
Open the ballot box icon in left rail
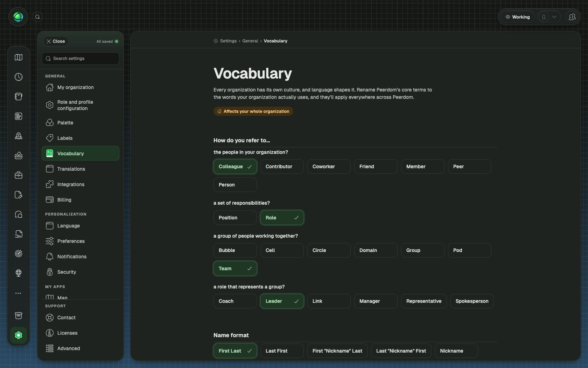click(19, 155)
